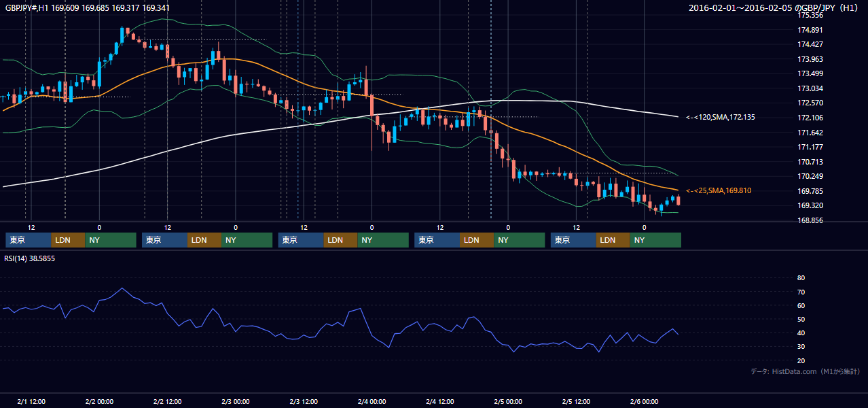Click price axis value 173.499
868x408 pixels.
[x=810, y=74]
